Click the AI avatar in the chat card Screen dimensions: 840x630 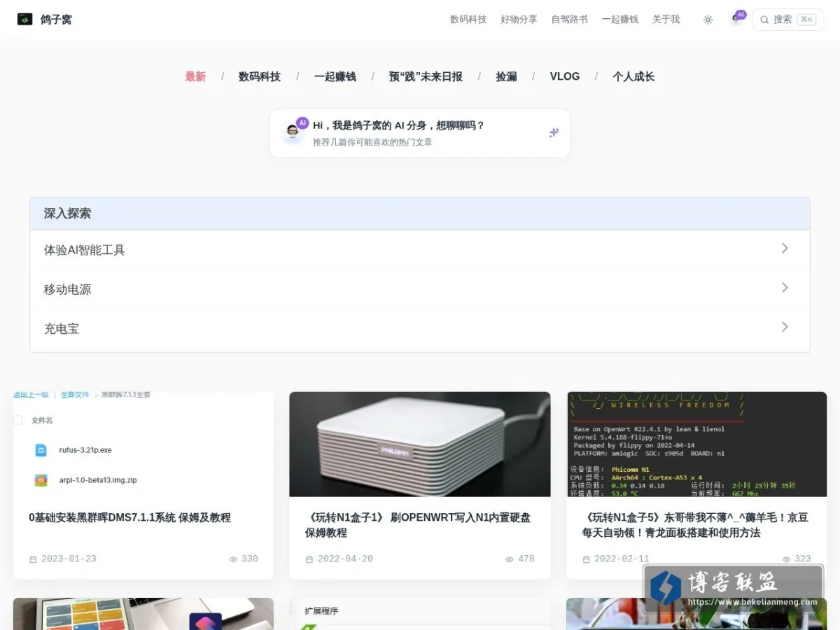(294, 132)
